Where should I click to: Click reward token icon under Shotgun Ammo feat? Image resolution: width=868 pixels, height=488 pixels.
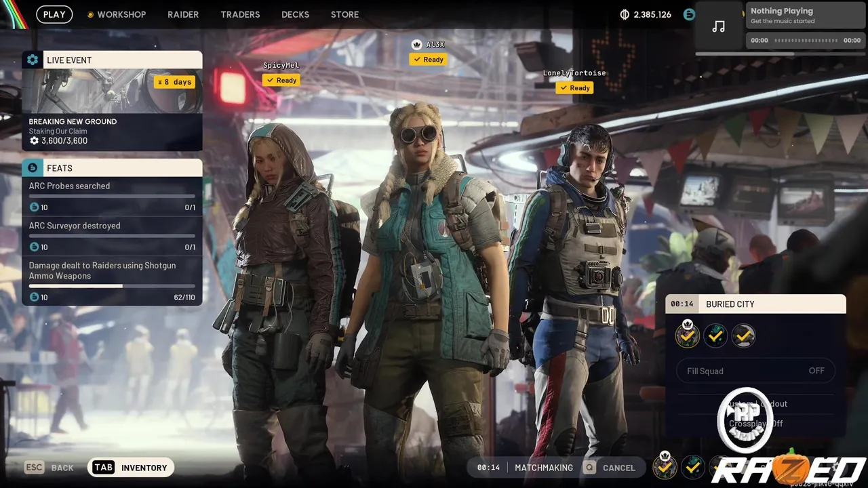point(34,297)
